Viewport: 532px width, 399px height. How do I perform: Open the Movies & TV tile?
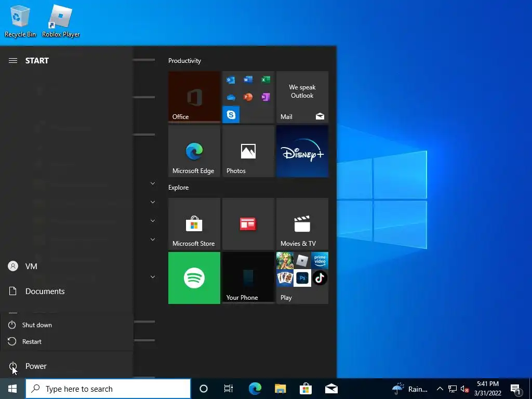(x=302, y=224)
